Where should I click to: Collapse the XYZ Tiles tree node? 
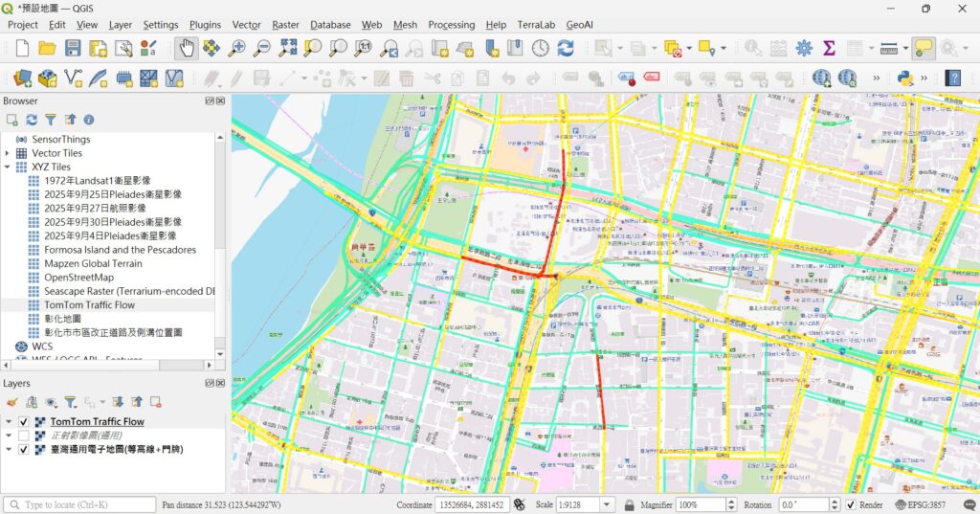click(7, 167)
